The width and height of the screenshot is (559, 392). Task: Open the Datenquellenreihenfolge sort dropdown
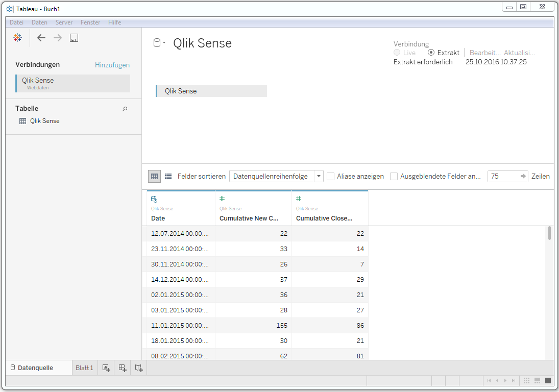[x=276, y=177]
